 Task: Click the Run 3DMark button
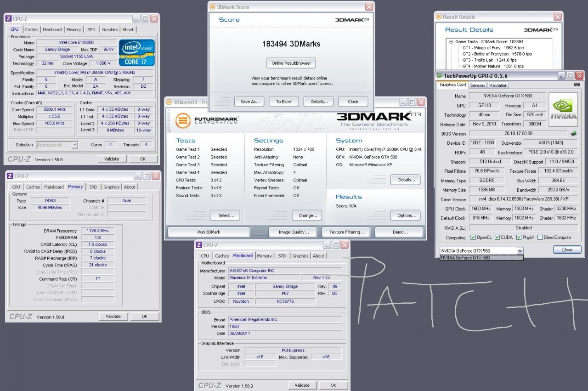pyautogui.click(x=209, y=232)
